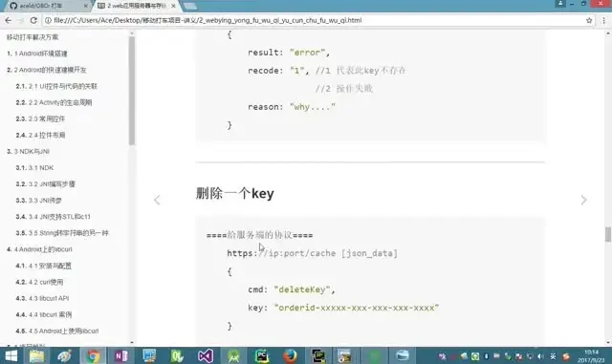Open '4.2 curl使用' section
This screenshot has height=364, width=612.
point(39,282)
